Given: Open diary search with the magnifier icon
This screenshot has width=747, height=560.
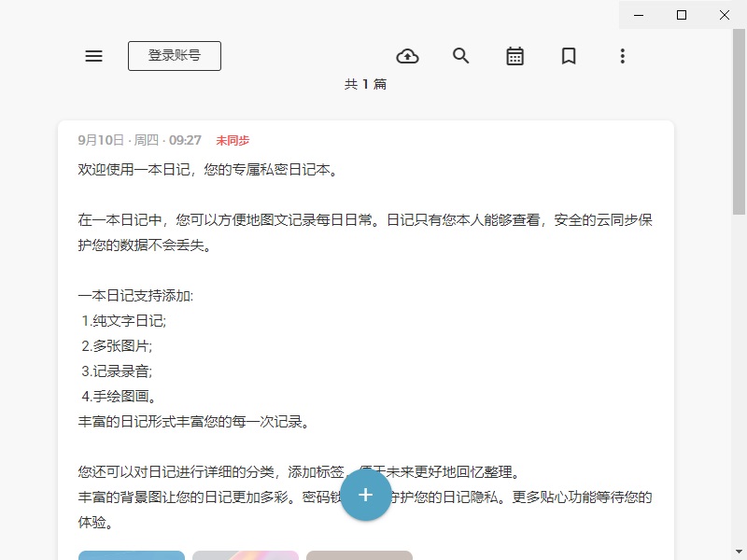Looking at the screenshot, I should (x=460, y=56).
